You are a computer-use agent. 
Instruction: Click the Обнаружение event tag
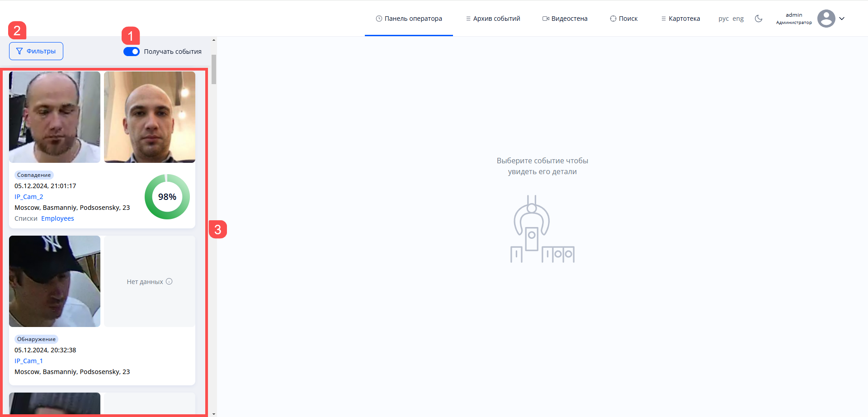[x=36, y=339]
